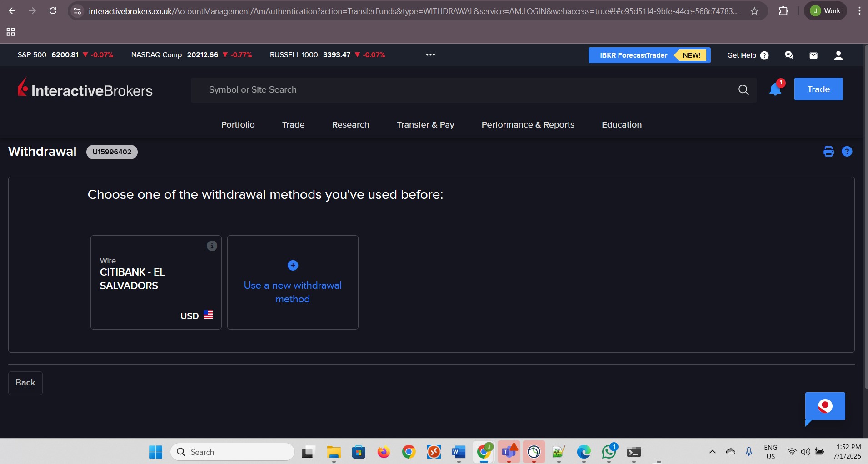Viewport: 868px width, 464px height.
Task: Click the NASDAQ Comp ticker
Action: pos(191,55)
